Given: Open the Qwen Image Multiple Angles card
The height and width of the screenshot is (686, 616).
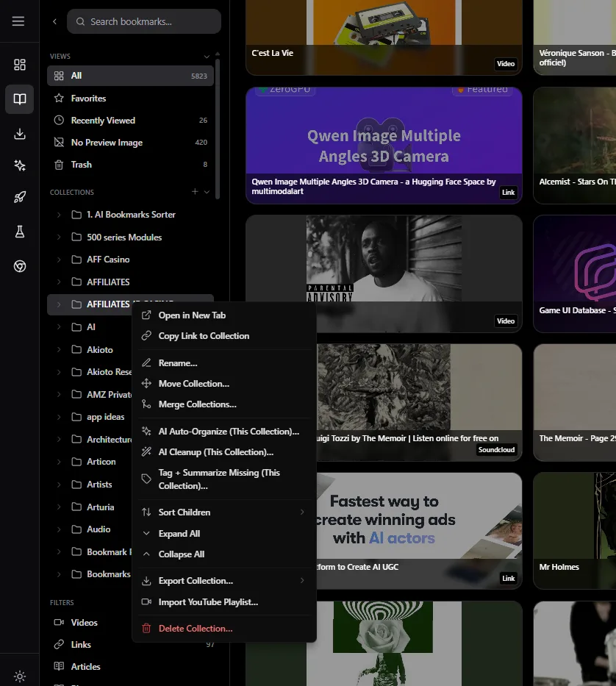Looking at the screenshot, I should pyautogui.click(x=384, y=146).
